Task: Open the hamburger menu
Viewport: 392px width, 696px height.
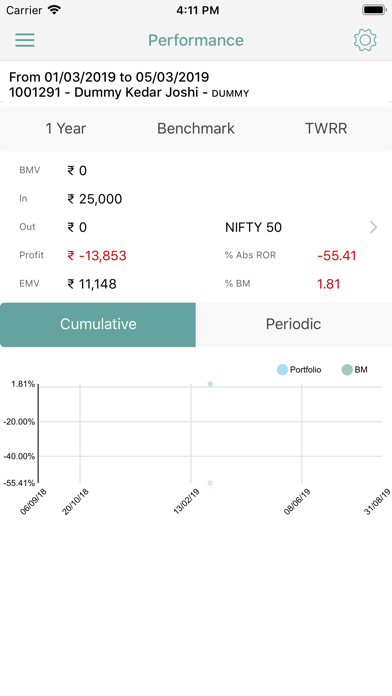Action: (25, 40)
